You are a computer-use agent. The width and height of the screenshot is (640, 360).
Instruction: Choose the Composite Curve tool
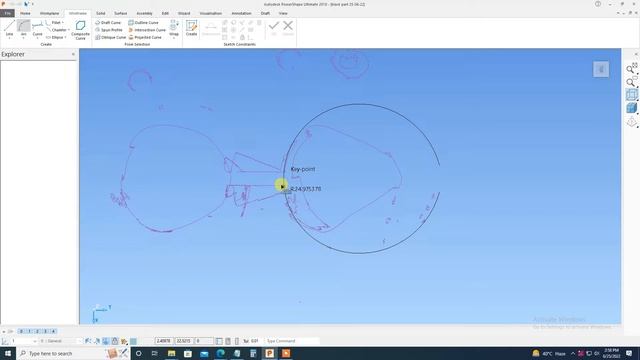click(x=80, y=30)
